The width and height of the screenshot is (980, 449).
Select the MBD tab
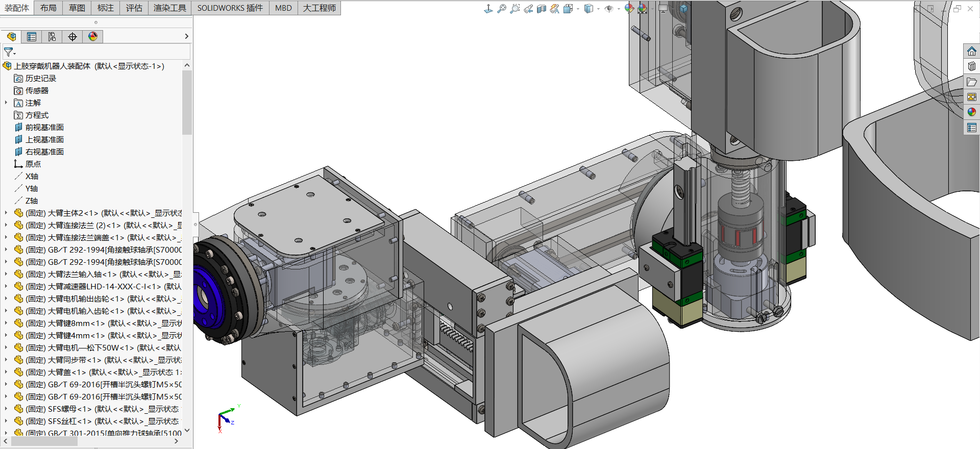283,8
